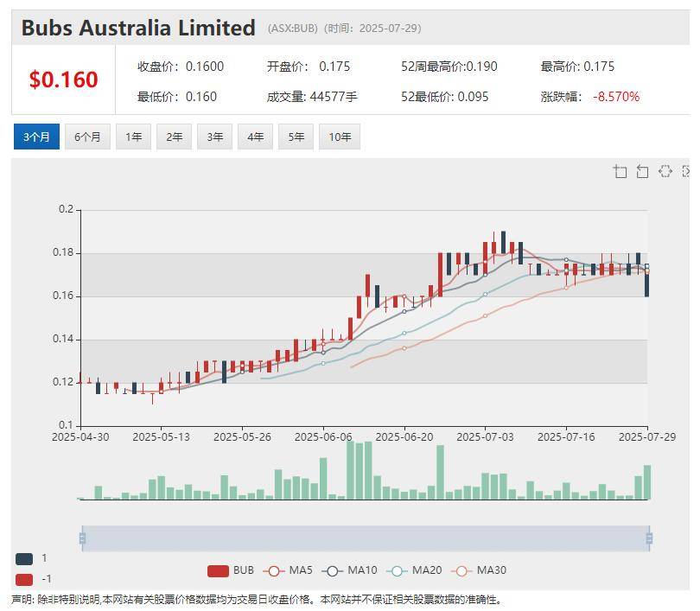Screen dimensions: 700x611
Task: Click the right handle of the data zoom slider
Action: pyautogui.click(x=649, y=538)
